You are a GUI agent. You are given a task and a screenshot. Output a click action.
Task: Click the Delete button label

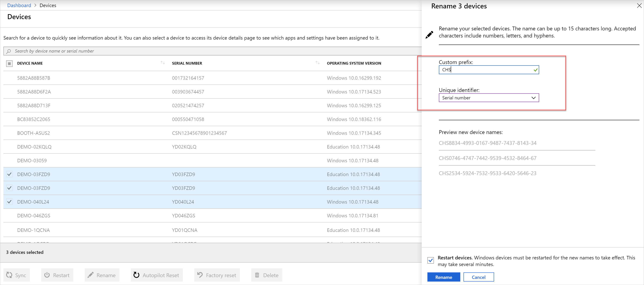(x=271, y=275)
